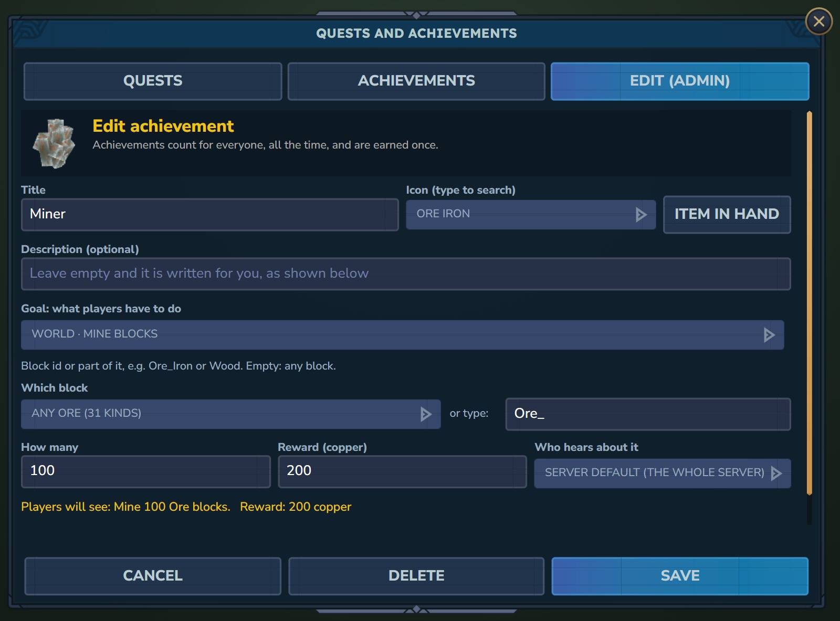840x621 pixels.
Task: Click the orange vertical scrollbar
Action: [x=810, y=303]
